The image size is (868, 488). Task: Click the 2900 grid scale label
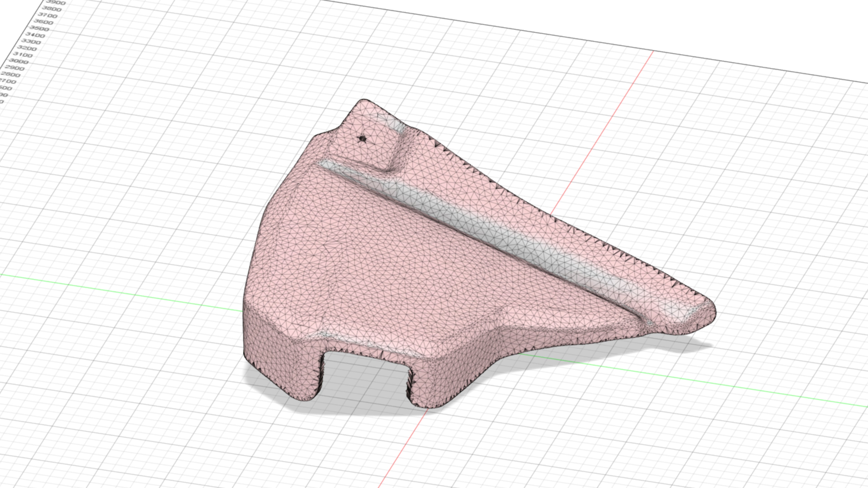click(15, 68)
